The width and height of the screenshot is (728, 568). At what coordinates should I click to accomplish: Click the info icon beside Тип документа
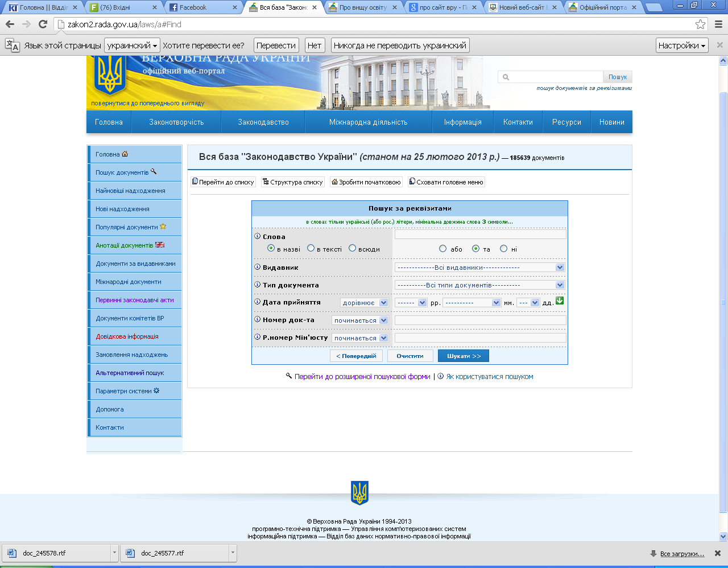pos(257,285)
